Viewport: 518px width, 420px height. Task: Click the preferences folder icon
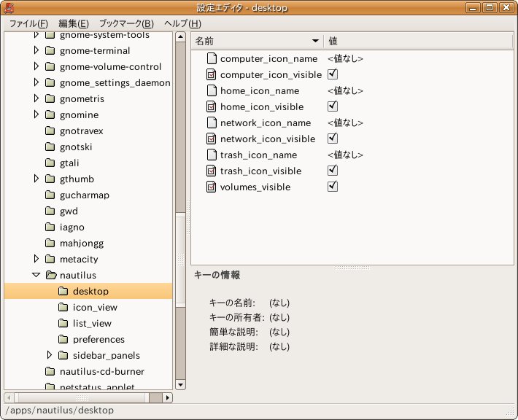tap(63, 339)
